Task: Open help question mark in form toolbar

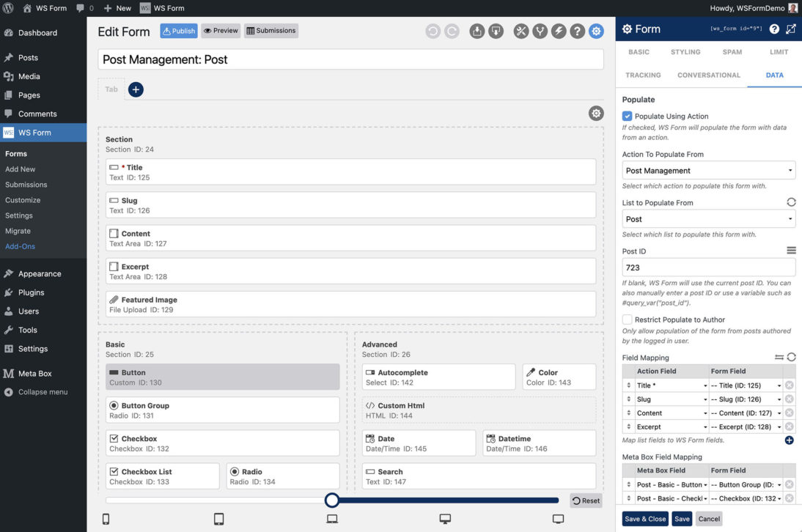Action: (578, 32)
